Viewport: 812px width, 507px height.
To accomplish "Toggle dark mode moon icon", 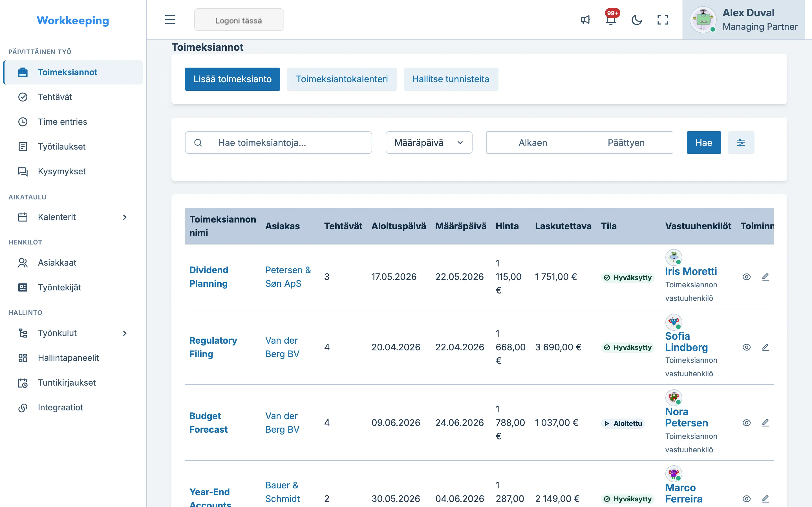I will click(637, 20).
